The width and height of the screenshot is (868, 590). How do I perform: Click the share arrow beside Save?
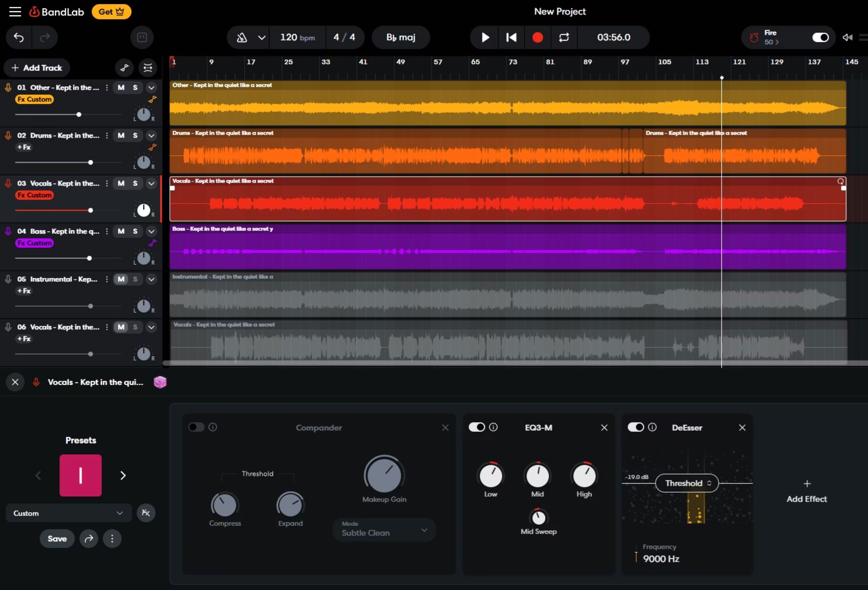[x=89, y=539]
